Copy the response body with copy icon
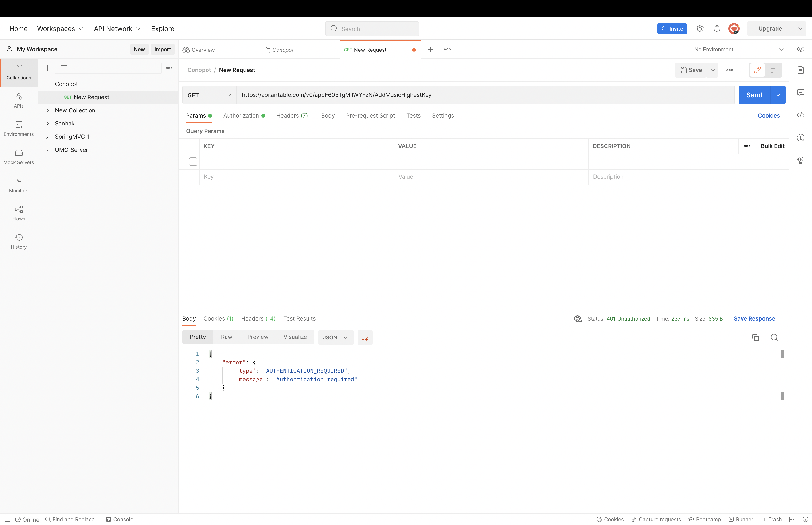 point(755,337)
